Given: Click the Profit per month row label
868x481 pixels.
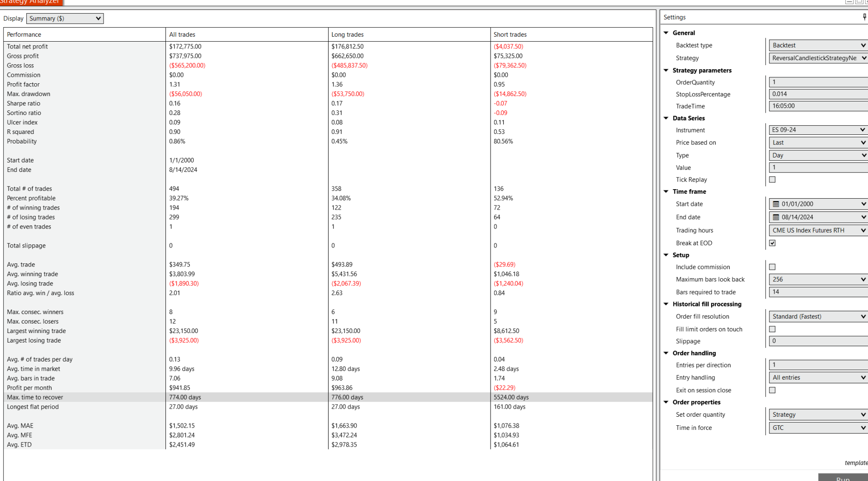Looking at the screenshot, I should point(29,388).
